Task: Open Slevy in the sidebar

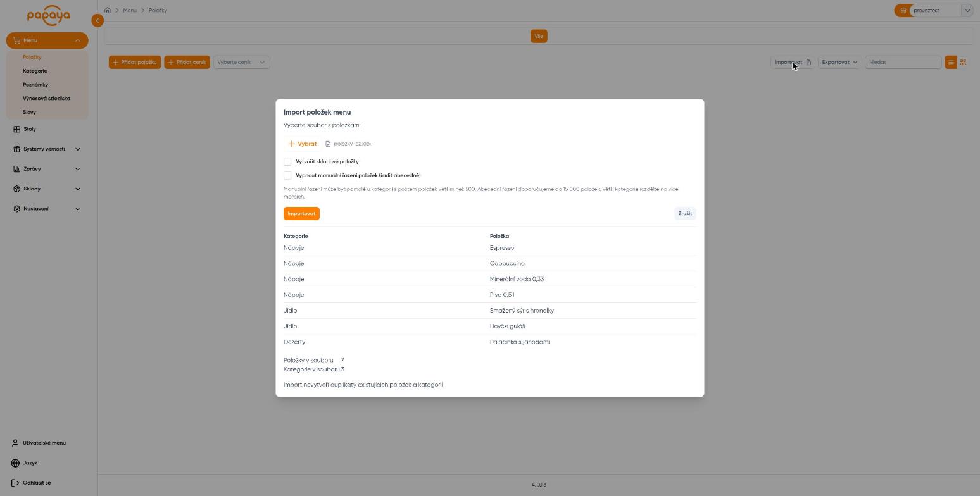Action: click(29, 112)
